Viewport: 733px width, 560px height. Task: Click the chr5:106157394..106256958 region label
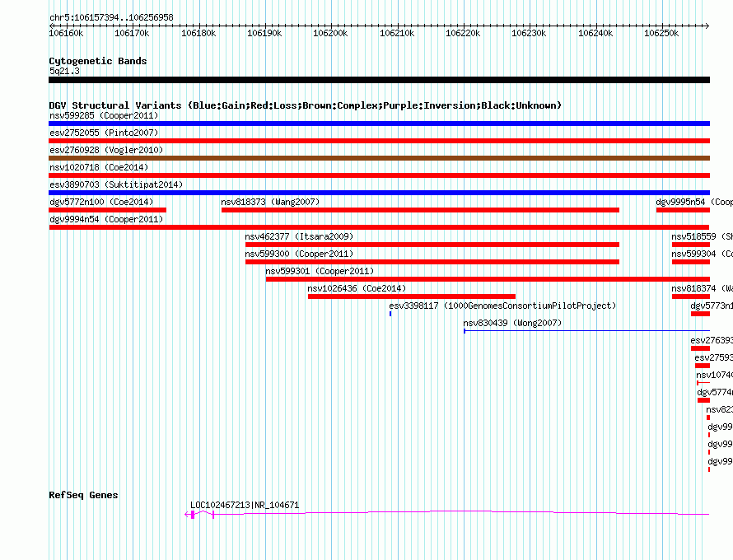click(x=111, y=17)
